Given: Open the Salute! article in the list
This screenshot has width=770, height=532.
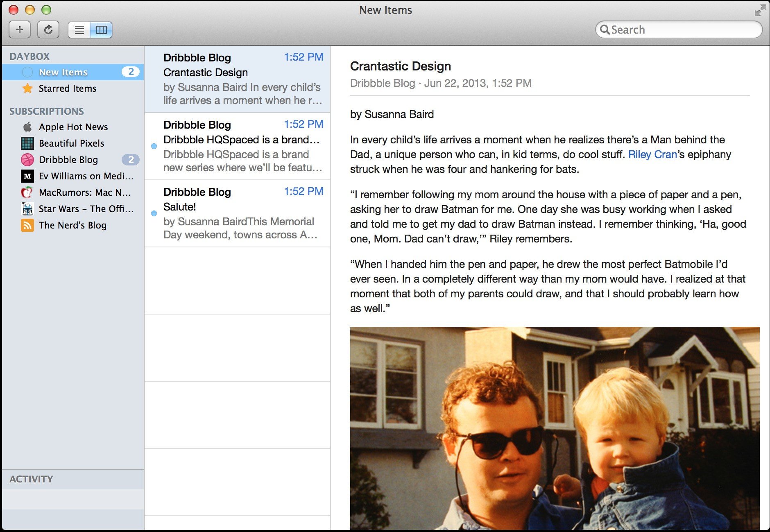Looking at the screenshot, I should tap(237, 213).
